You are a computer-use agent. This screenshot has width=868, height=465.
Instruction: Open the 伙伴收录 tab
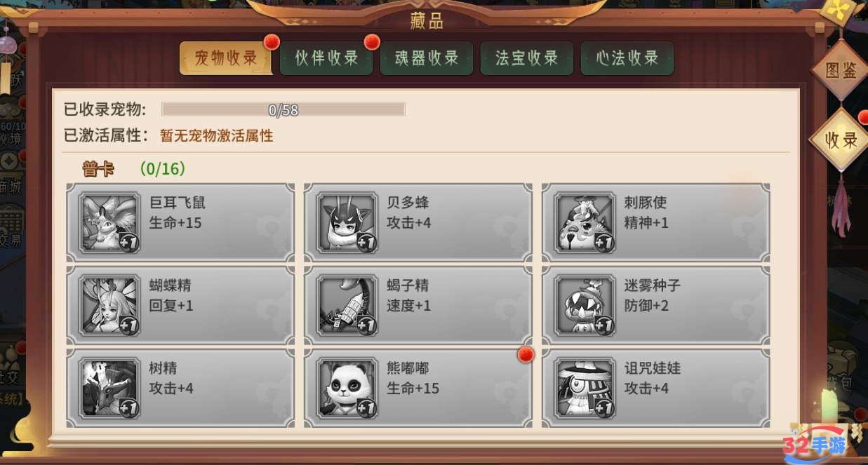326,58
